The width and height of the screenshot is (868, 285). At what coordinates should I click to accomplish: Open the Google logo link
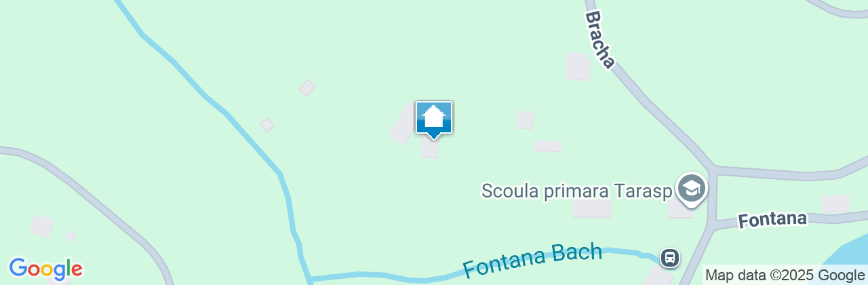(45, 269)
